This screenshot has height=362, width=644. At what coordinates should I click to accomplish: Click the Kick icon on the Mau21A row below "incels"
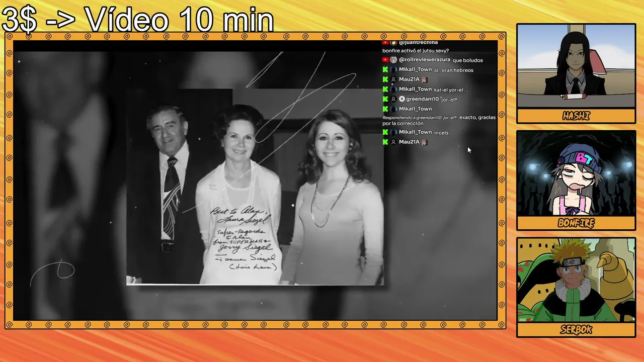[385, 142]
